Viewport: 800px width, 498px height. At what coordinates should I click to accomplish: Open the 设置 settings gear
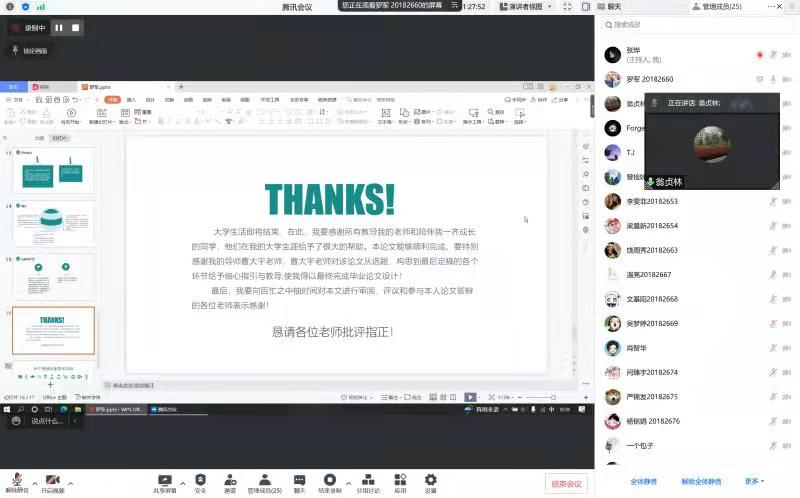430,480
